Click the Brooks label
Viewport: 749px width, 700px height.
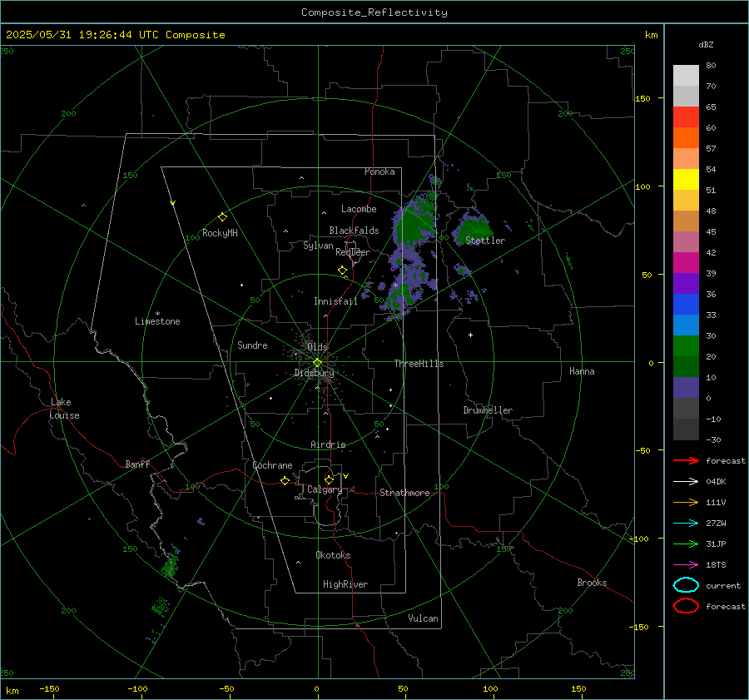tap(592, 583)
